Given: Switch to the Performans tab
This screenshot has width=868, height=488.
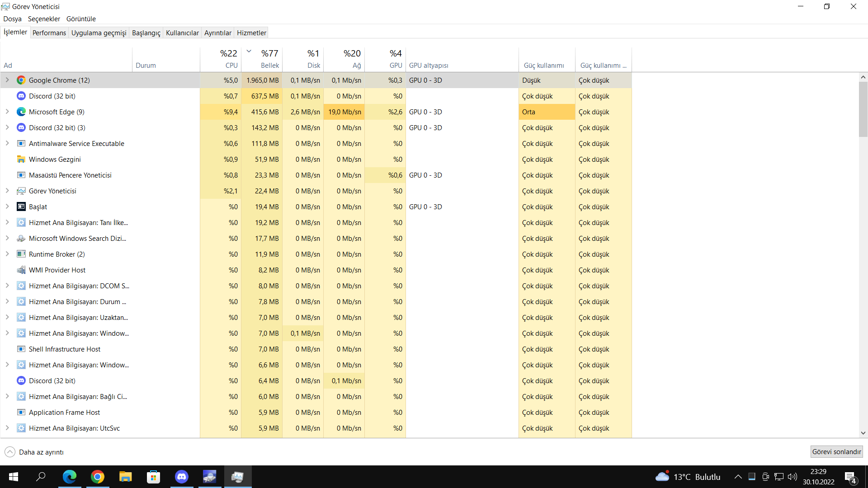Looking at the screenshot, I should point(49,33).
